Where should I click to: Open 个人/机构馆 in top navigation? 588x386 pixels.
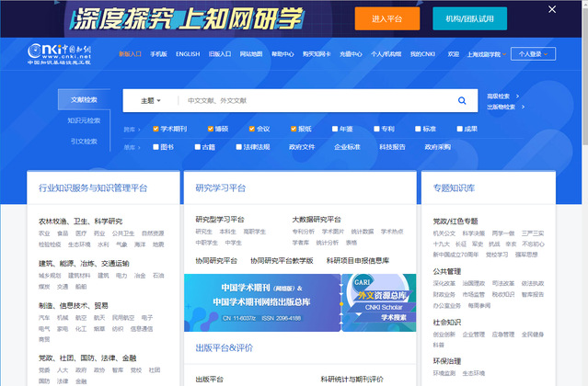386,54
